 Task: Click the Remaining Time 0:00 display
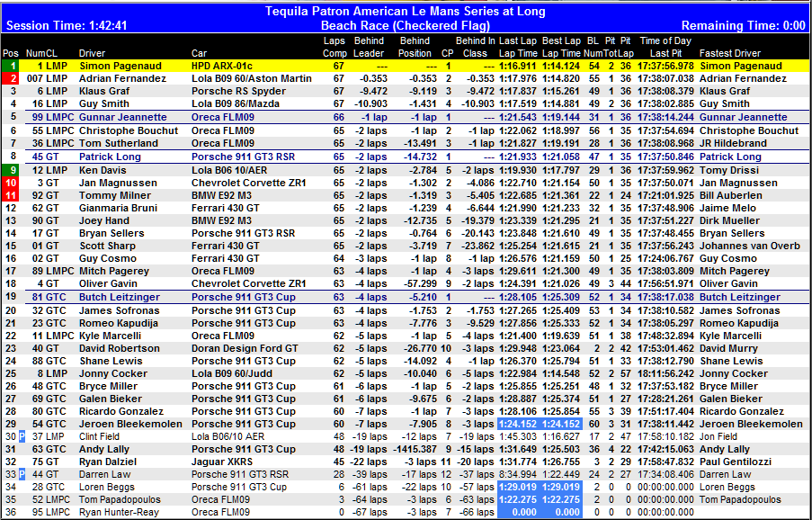point(743,26)
